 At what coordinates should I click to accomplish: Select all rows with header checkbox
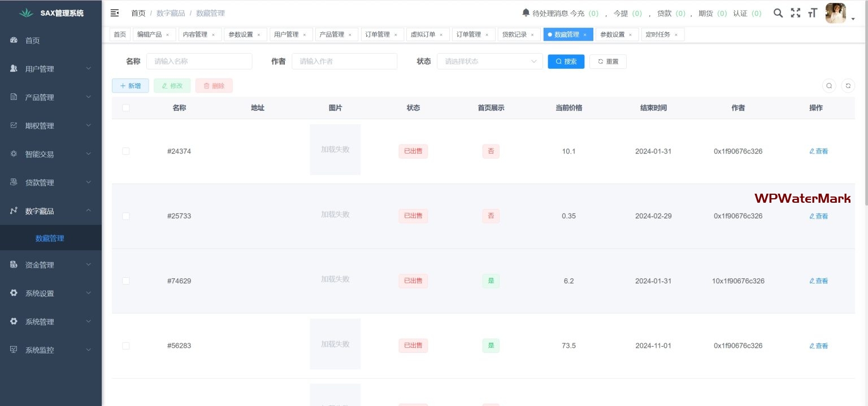126,108
